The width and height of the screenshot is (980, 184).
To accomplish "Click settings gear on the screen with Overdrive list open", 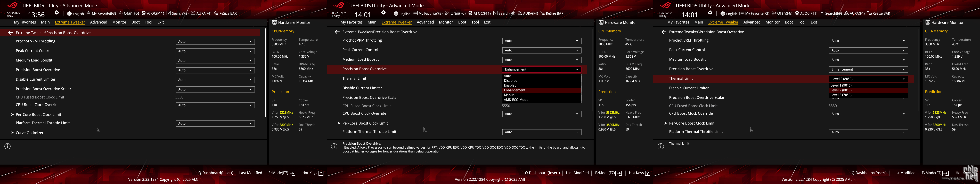I will pos(383,13).
